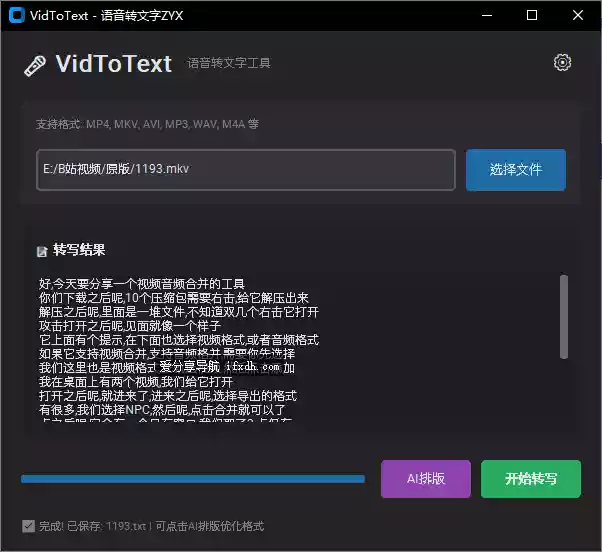The width and height of the screenshot is (602, 552).
Task: Open settings via the gear icon
Action: 562,62
